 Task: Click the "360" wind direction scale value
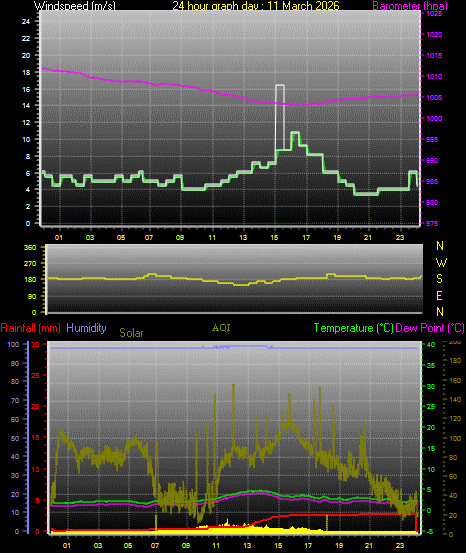(x=30, y=248)
